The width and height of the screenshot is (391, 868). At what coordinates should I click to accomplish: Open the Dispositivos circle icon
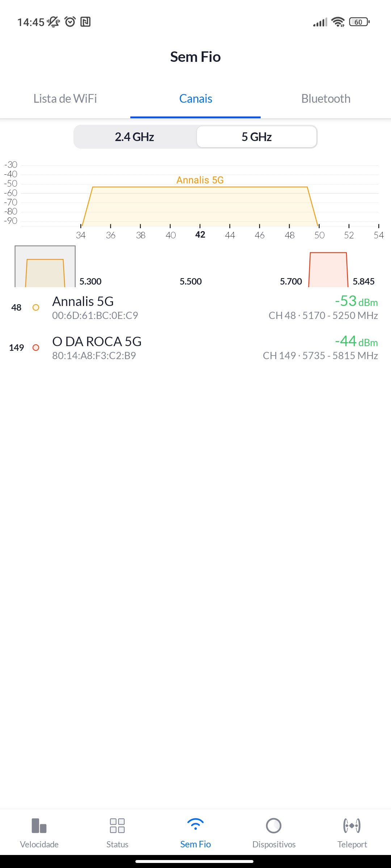[x=274, y=825]
